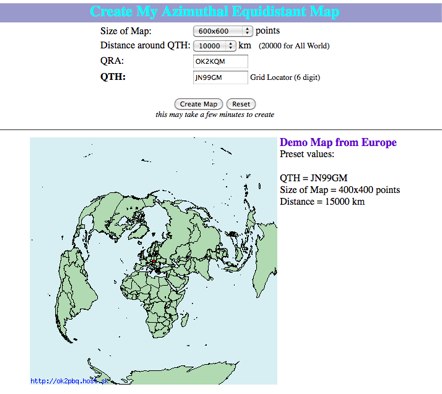Viewport: 442px width, 394px height.
Task: Click the '(20000 for All World)' note
Action: [x=294, y=46]
